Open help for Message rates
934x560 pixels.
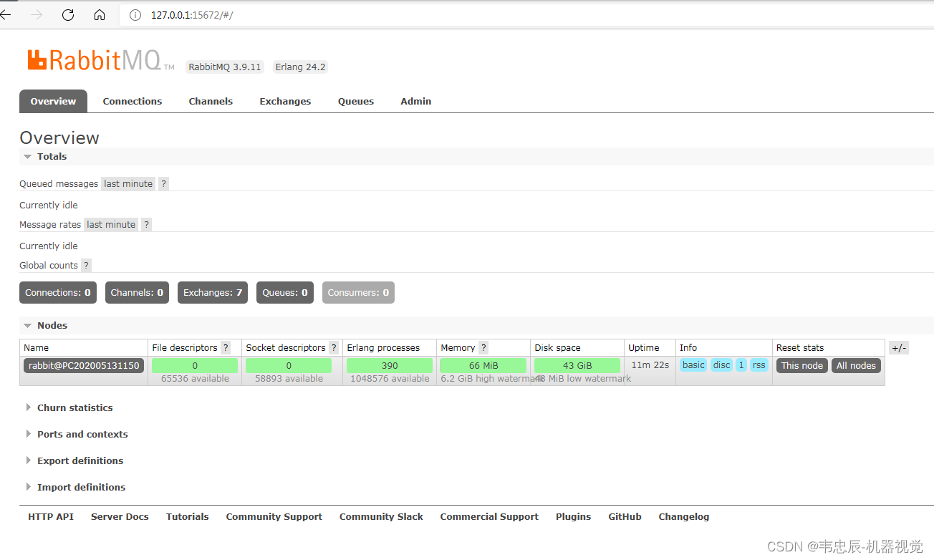[x=146, y=225]
